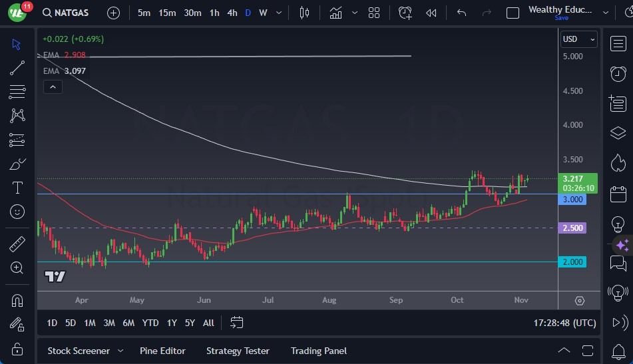Image resolution: width=633 pixels, height=364 pixels.
Task: Open the measure ruler tool
Action: point(17,244)
